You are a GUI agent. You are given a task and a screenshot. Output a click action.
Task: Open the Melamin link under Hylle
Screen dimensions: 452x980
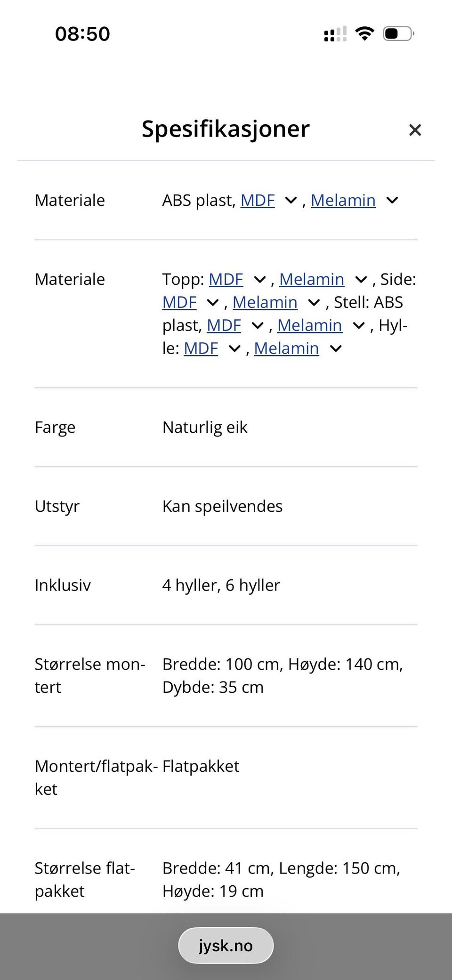[x=286, y=348]
